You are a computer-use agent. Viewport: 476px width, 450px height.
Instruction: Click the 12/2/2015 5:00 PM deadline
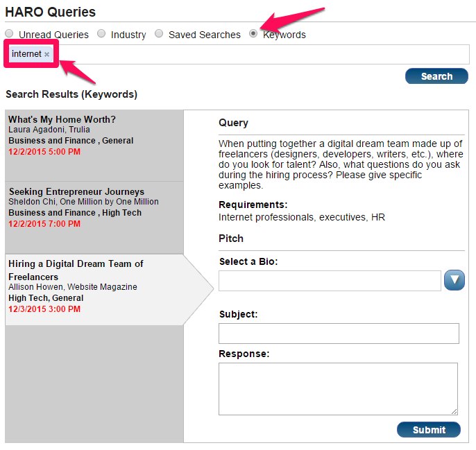[44, 152]
